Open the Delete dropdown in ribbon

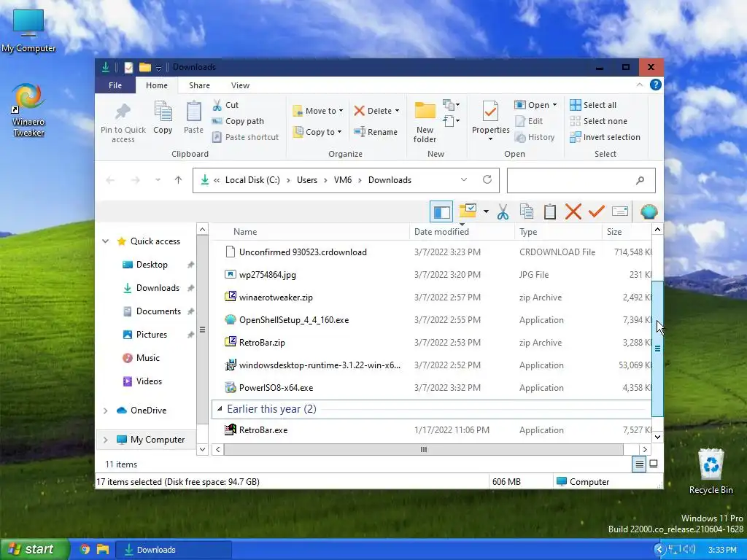376,111
